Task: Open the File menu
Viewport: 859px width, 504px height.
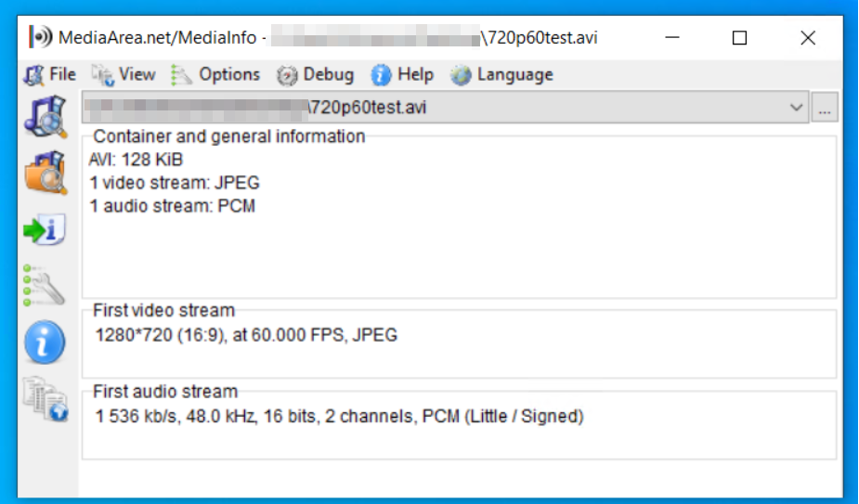Action: point(50,74)
